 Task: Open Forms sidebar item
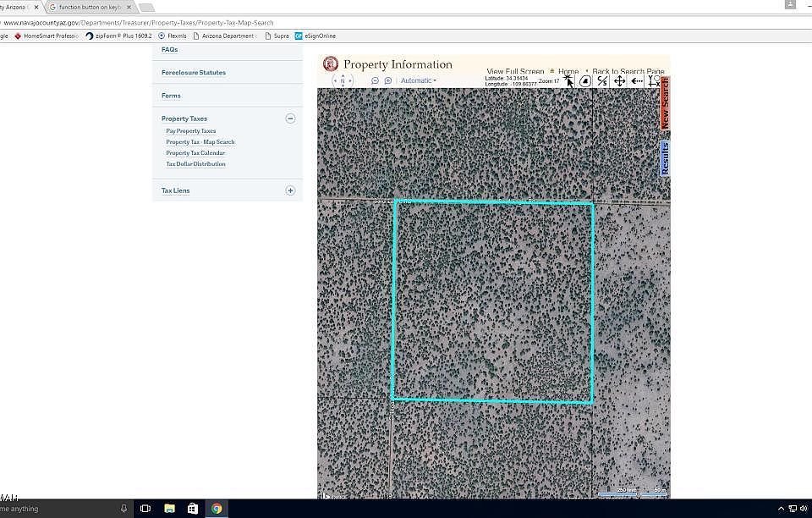coord(171,96)
